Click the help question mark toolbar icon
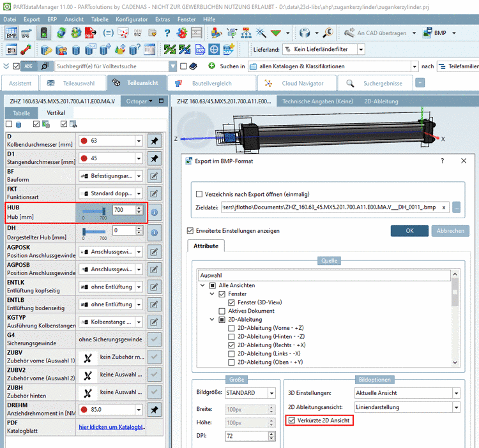Screen dimensions: 479x448 point(167,33)
